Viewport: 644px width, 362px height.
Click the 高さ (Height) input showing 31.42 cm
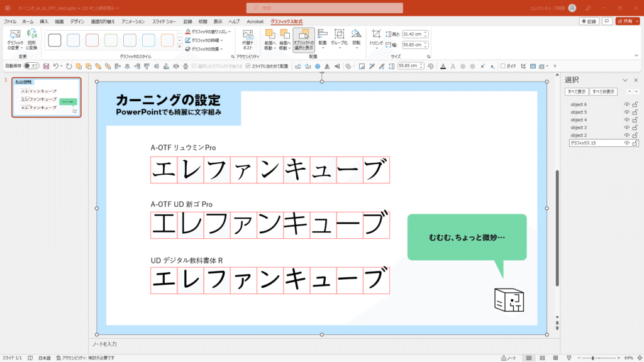click(415, 34)
